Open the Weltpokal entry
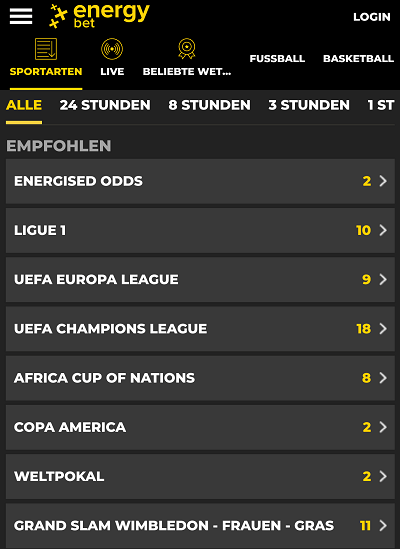The width and height of the screenshot is (400, 549). 200,476
